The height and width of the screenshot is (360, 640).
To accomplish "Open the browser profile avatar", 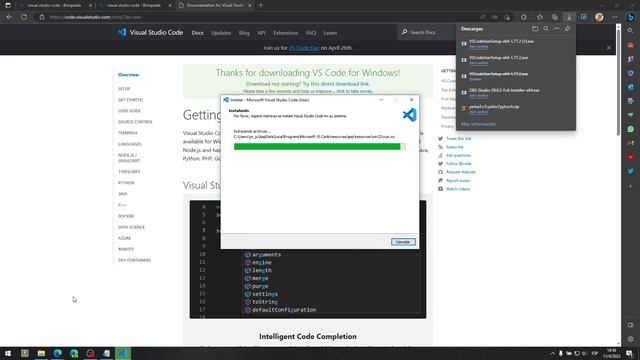I will tap(599, 17).
